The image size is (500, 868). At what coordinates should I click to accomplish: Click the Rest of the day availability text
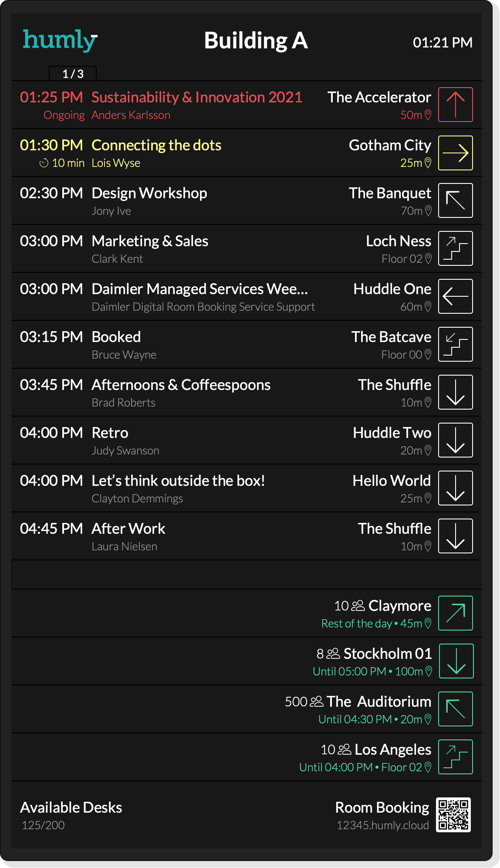pyautogui.click(x=357, y=624)
